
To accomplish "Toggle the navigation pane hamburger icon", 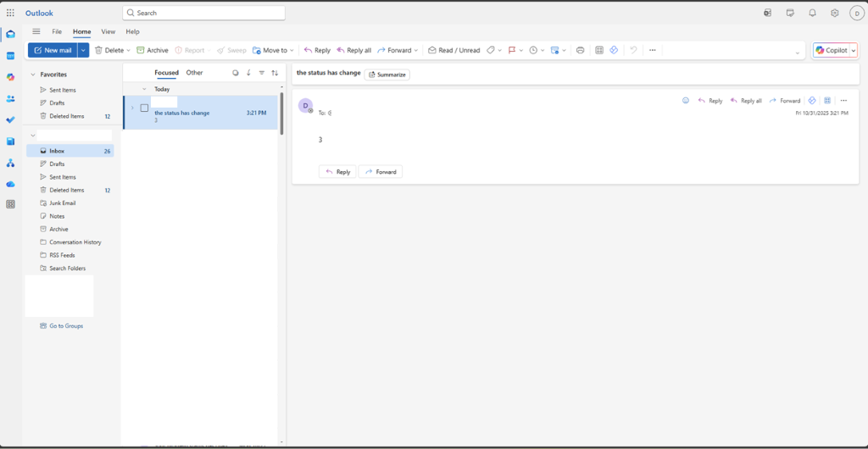I will (x=36, y=31).
